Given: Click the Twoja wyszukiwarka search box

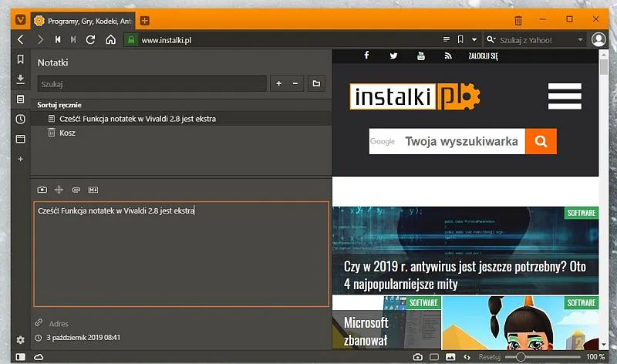Looking at the screenshot, I should [447, 141].
